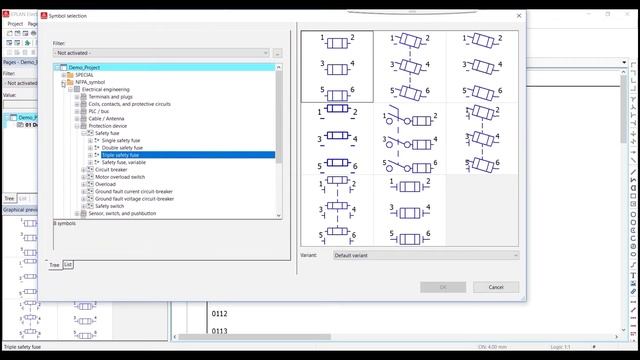
Task: Click the NFPA_symbol folder icon
Action: [70, 82]
